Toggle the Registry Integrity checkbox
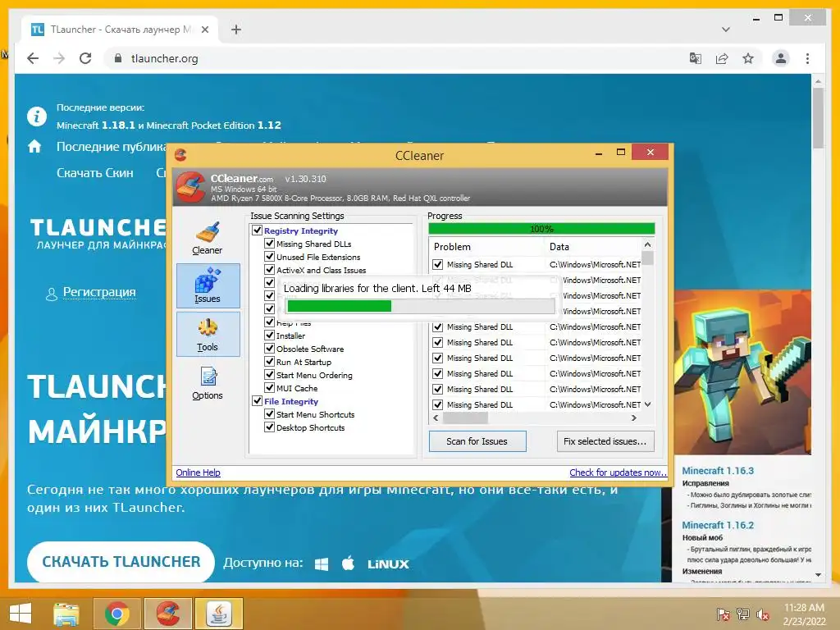The height and width of the screenshot is (630, 840). pos(257,231)
